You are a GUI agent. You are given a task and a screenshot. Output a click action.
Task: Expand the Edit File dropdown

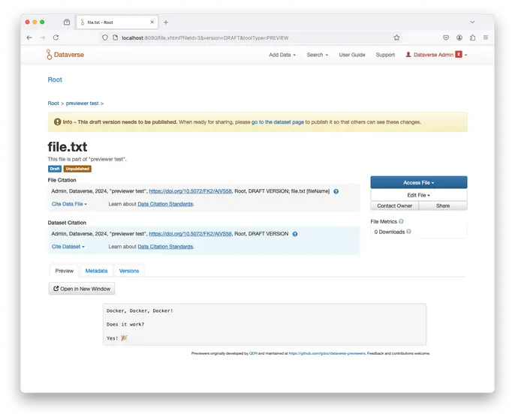(418, 195)
